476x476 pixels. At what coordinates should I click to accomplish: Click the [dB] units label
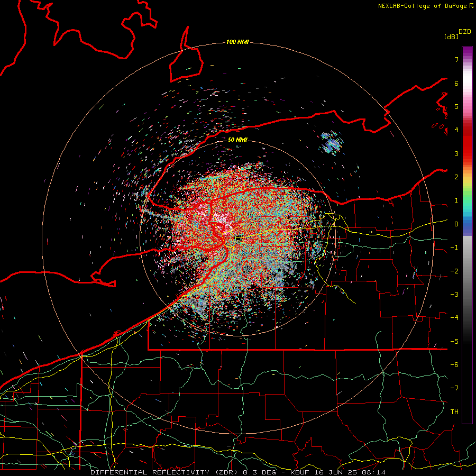point(451,37)
